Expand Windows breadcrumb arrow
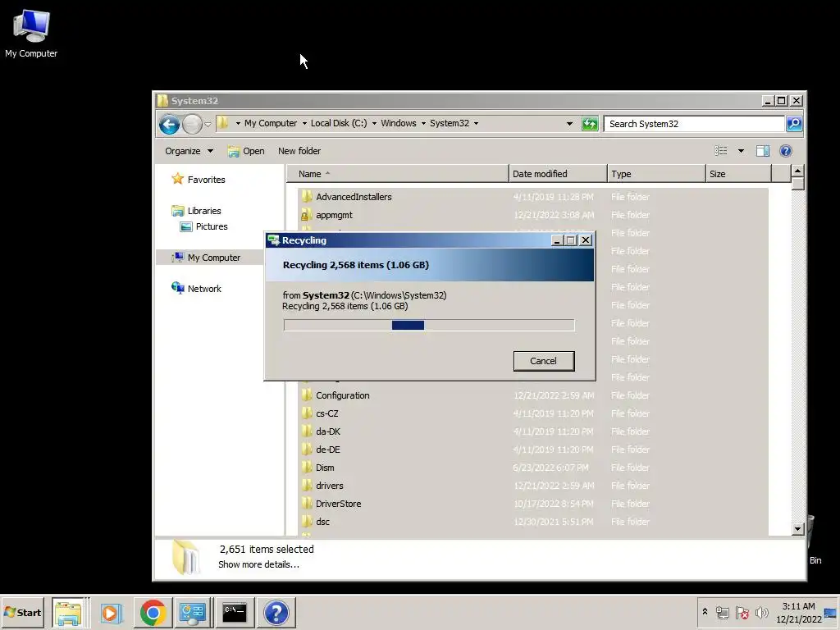840x630 pixels. (423, 123)
